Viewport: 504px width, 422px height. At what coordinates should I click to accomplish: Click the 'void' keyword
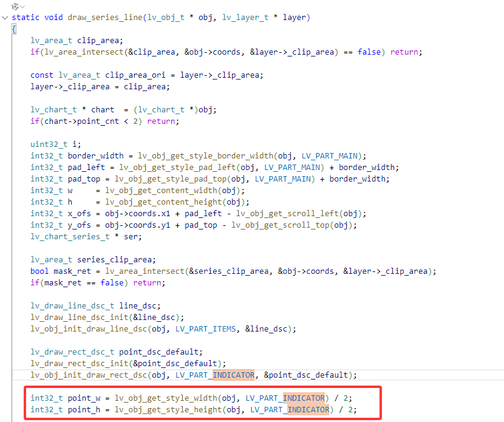(x=53, y=18)
